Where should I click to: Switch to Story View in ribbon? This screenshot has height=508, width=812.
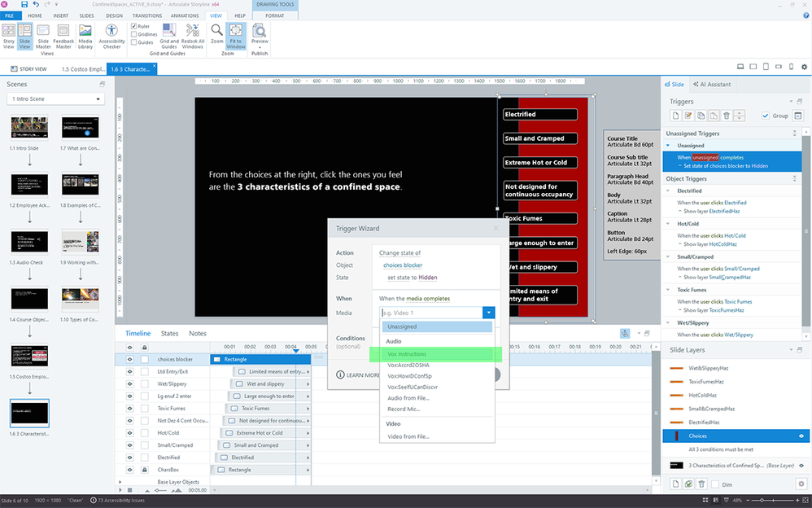point(8,37)
